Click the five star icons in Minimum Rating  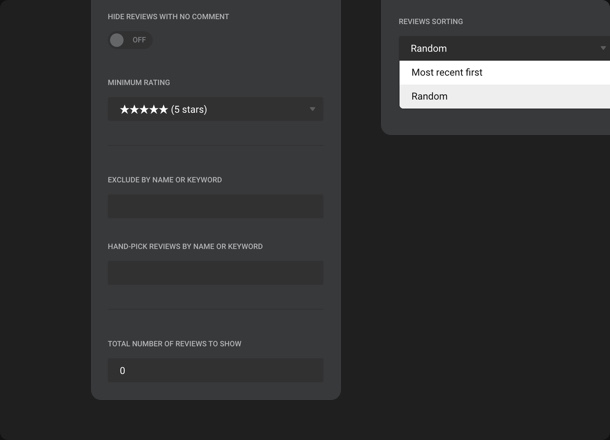pyautogui.click(x=144, y=109)
